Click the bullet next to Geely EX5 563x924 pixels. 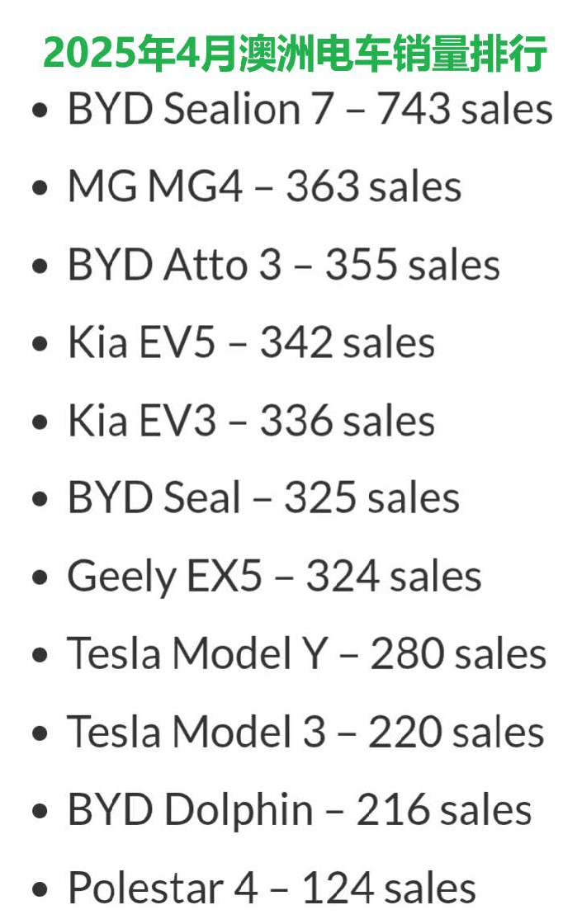[40, 577]
